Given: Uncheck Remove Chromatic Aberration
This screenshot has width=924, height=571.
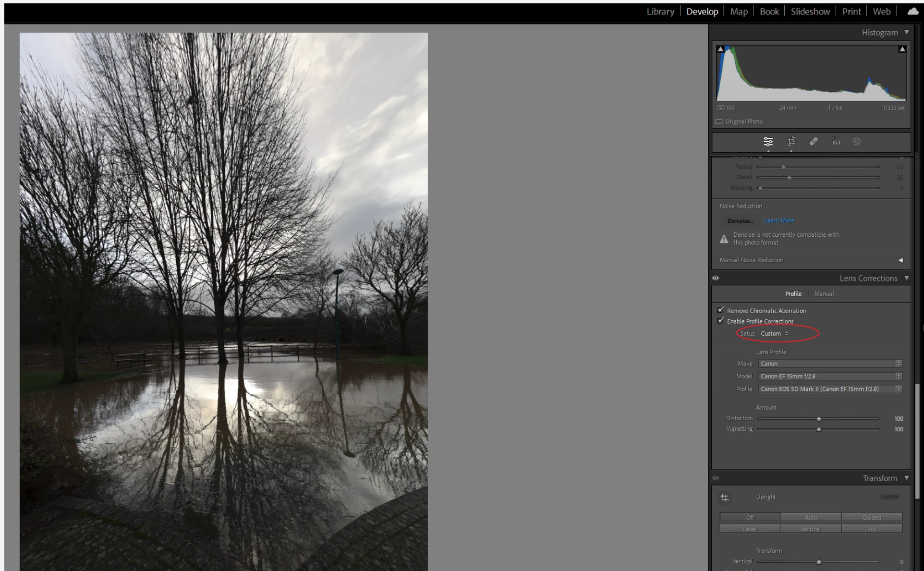Looking at the screenshot, I should tap(720, 310).
